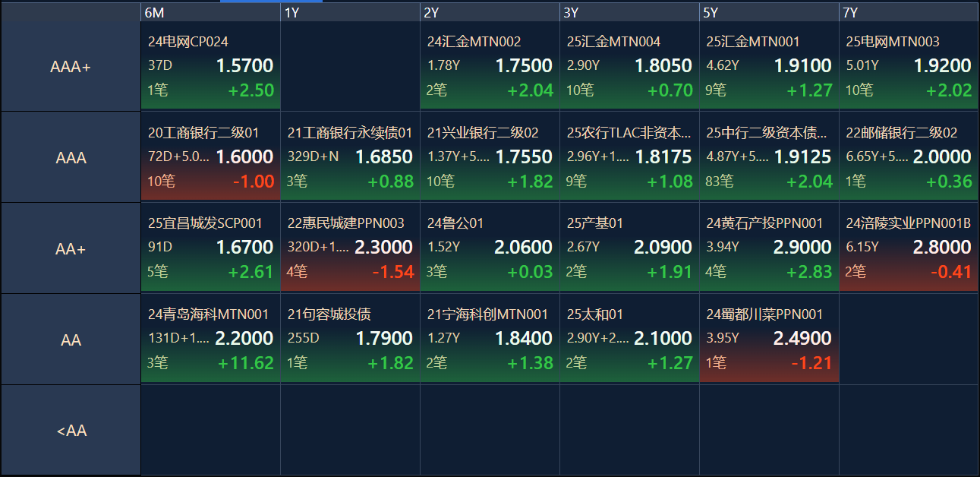The height and width of the screenshot is (477, 980).
Task: Open the 24蜀都川菜PPN001 cell
Action: pos(769,338)
